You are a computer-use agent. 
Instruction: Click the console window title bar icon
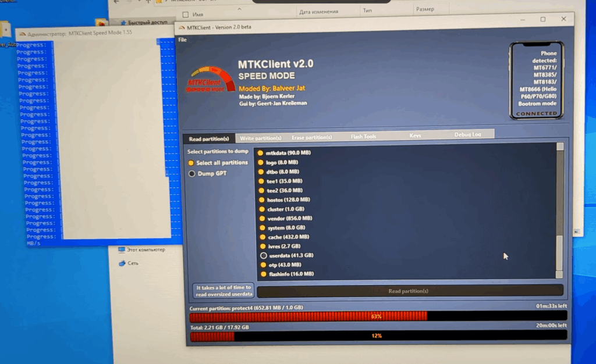(22, 34)
